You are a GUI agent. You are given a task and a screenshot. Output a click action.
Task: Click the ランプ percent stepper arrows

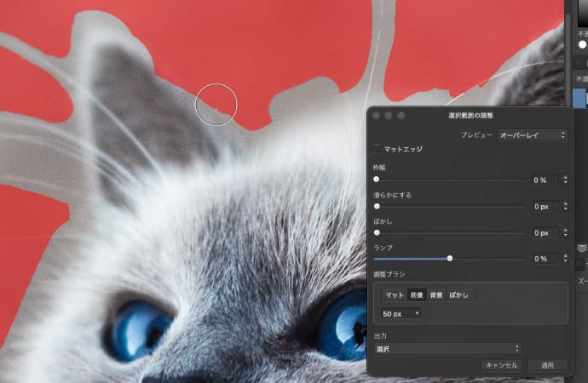(x=564, y=258)
